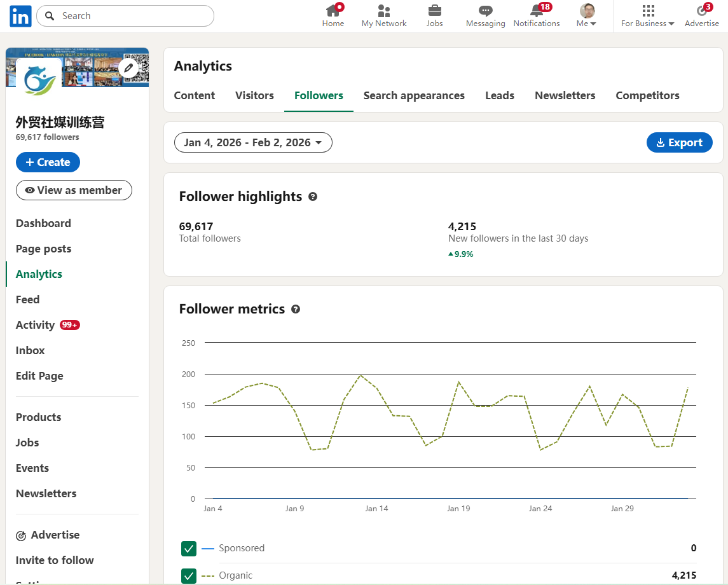Toggle View as member
The height and width of the screenshot is (585, 728).
74,190
